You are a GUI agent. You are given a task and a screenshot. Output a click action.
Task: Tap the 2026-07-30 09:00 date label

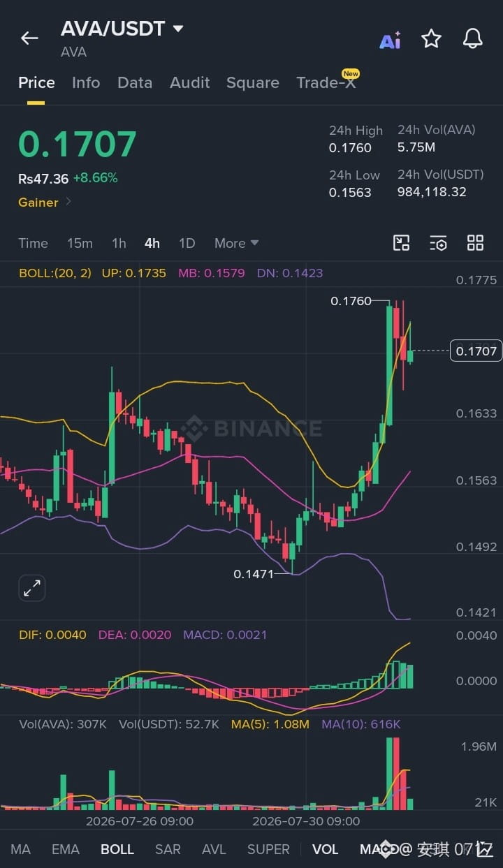(x=306, y=821)
